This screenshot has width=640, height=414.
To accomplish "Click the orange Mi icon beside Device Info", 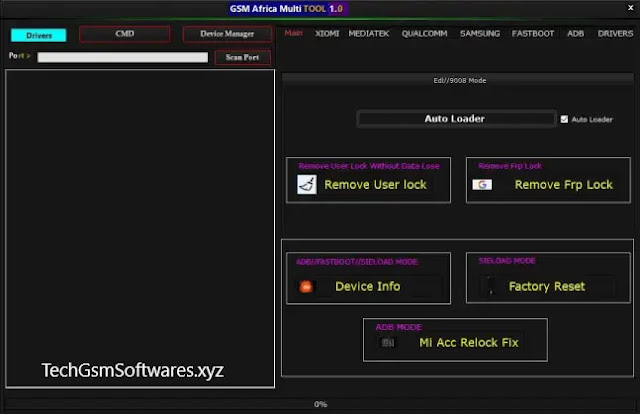I will [306, 287].
